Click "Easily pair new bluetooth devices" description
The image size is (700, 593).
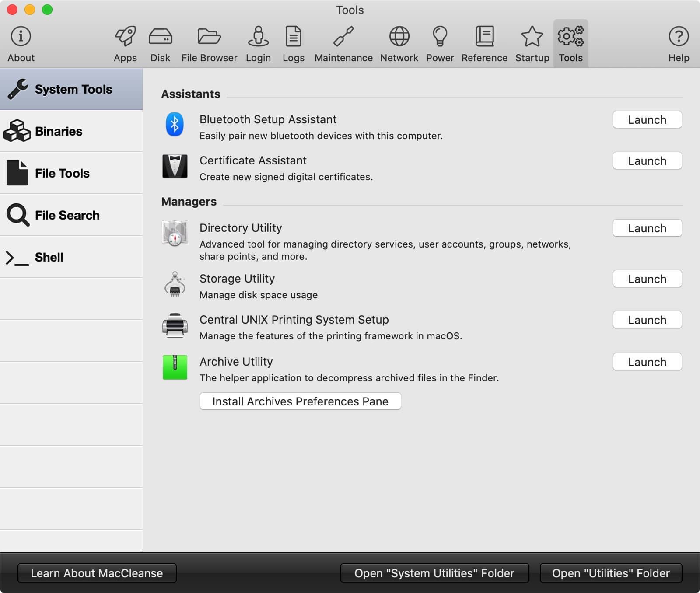pyautogui.click(x=321, y=136)
